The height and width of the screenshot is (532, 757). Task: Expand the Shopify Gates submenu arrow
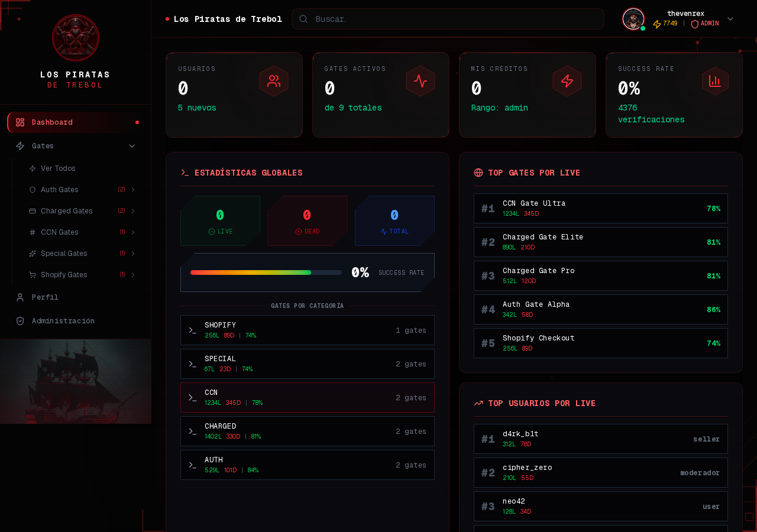[133, 275]
